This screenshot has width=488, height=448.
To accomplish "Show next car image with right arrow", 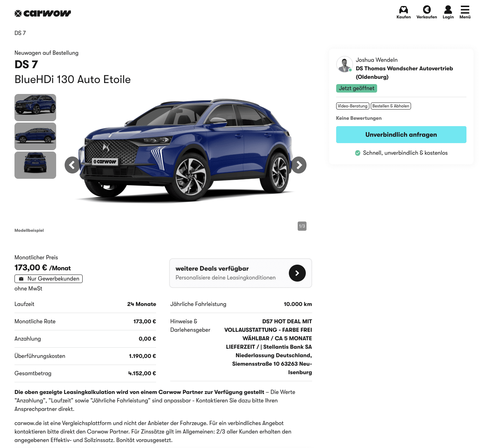I will click(299, 165).
